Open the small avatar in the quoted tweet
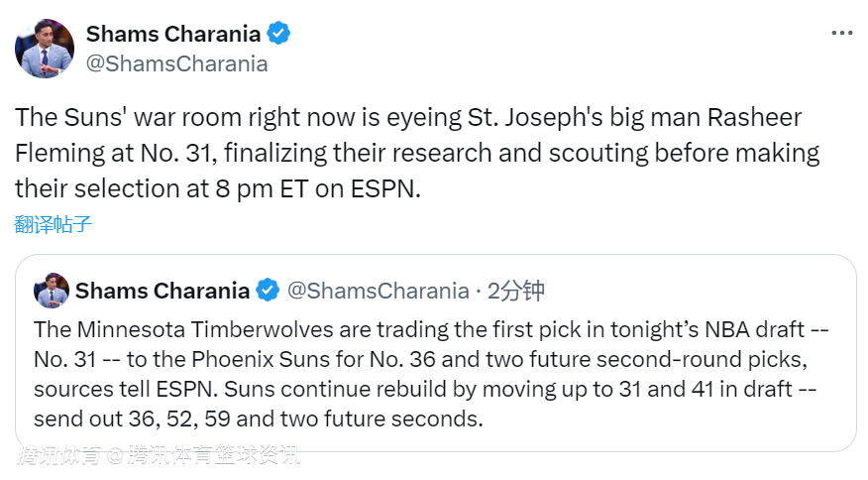Viewport: 868px width, 480px height. (52, 291)
